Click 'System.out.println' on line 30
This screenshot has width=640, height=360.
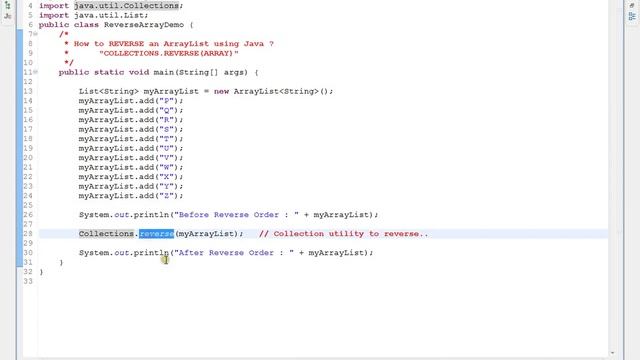coord(124,253)
